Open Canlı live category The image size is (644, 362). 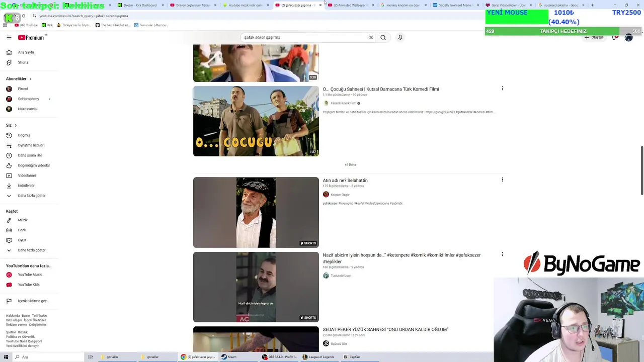[22, 230]
